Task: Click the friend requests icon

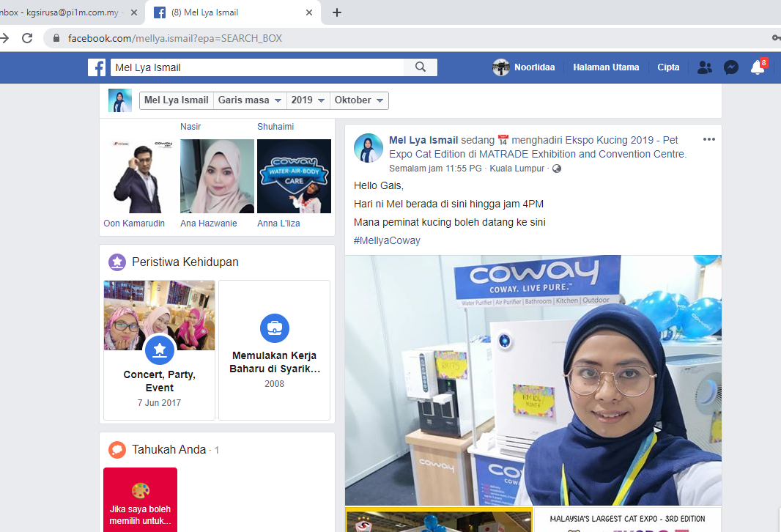Action: 704,67
